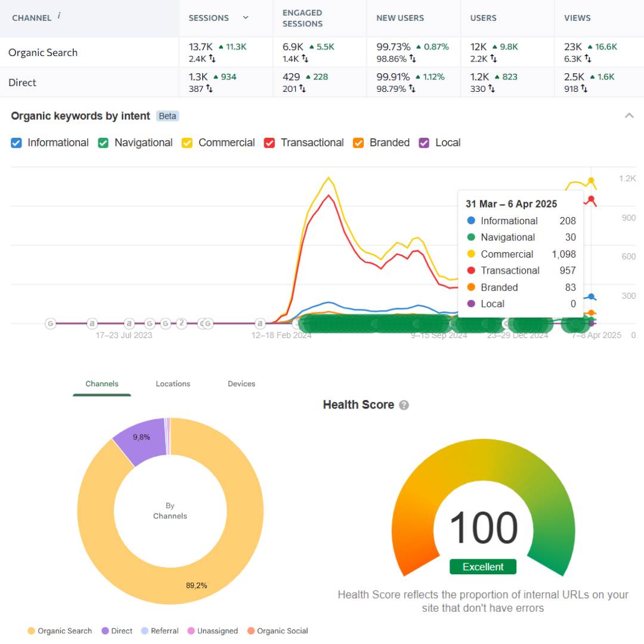This screenshot has width=644, height=644.
Task: Sort by the Views column header
Action: 577,18
